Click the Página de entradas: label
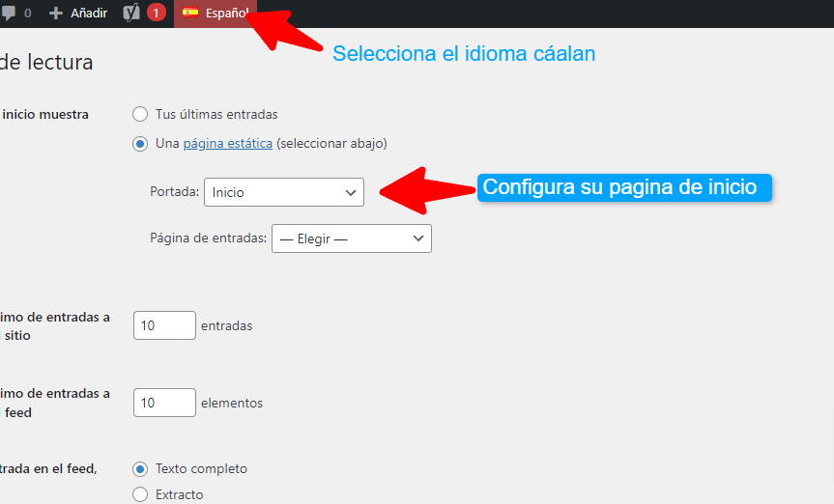This screenshot has width=834, height=504. 209,238
